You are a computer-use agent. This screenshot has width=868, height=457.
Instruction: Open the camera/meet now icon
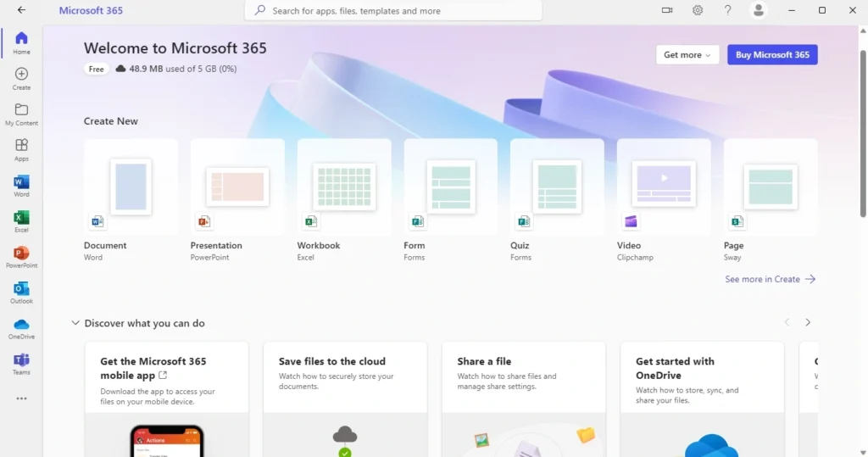pyautogui.click(x=667, y=10)
